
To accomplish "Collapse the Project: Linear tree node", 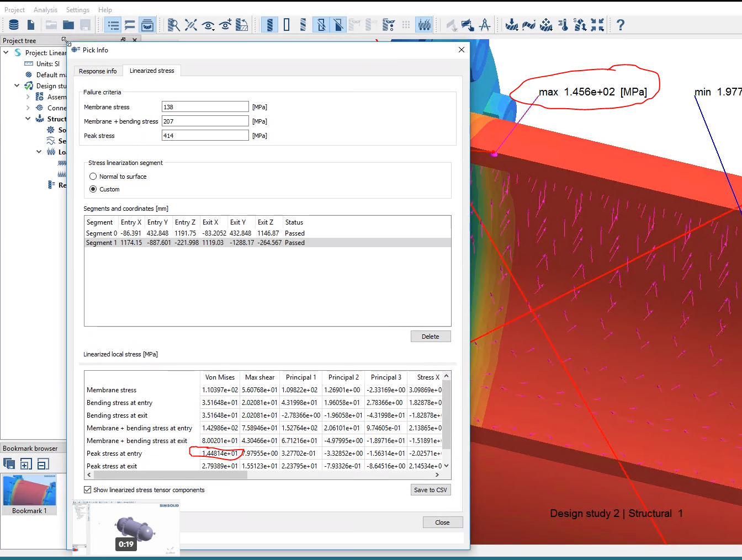I will 6,52.
